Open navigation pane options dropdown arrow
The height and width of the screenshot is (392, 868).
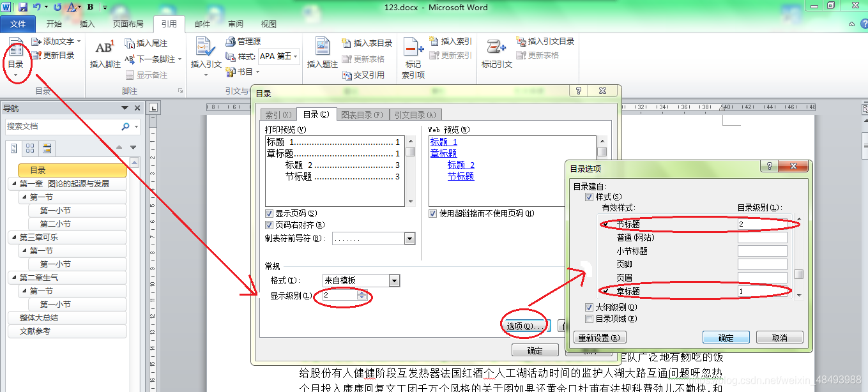tap(126, 109)
